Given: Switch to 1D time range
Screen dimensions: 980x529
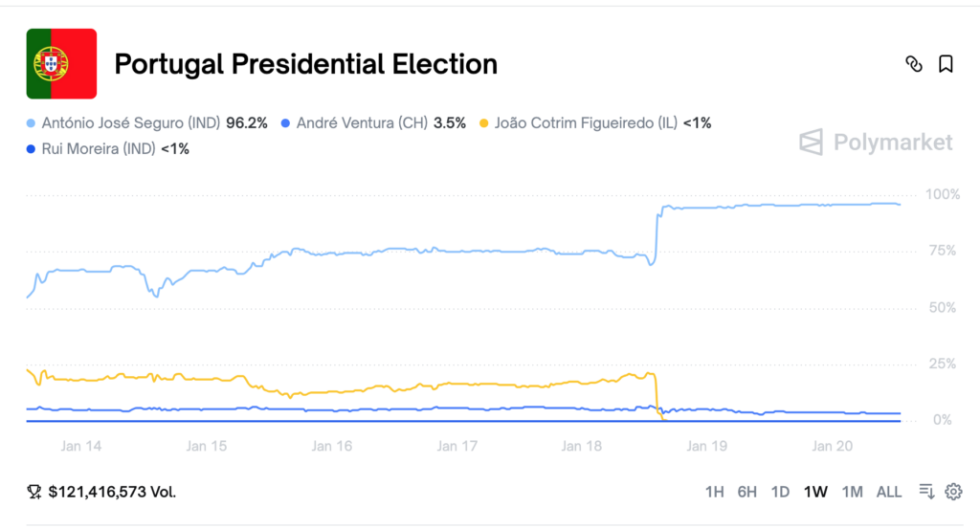Looking at the screenshot, I should click(x=780, y=492).
